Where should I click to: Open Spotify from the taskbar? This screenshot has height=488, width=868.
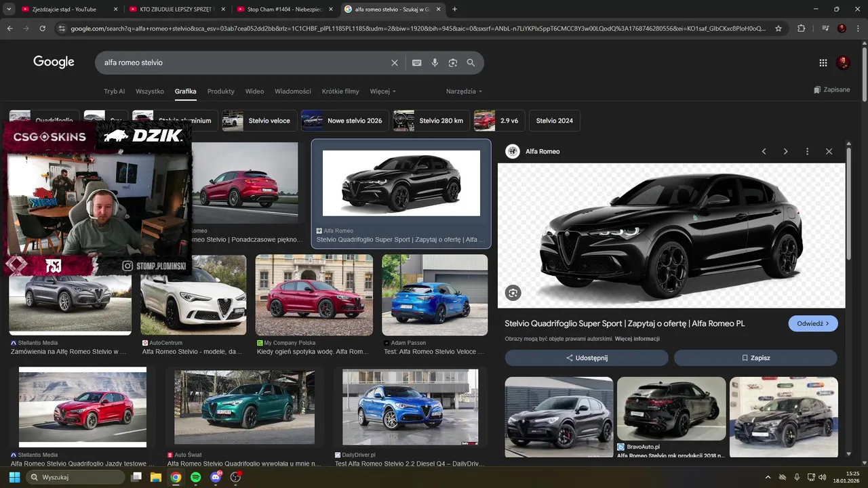coord(195,477)
